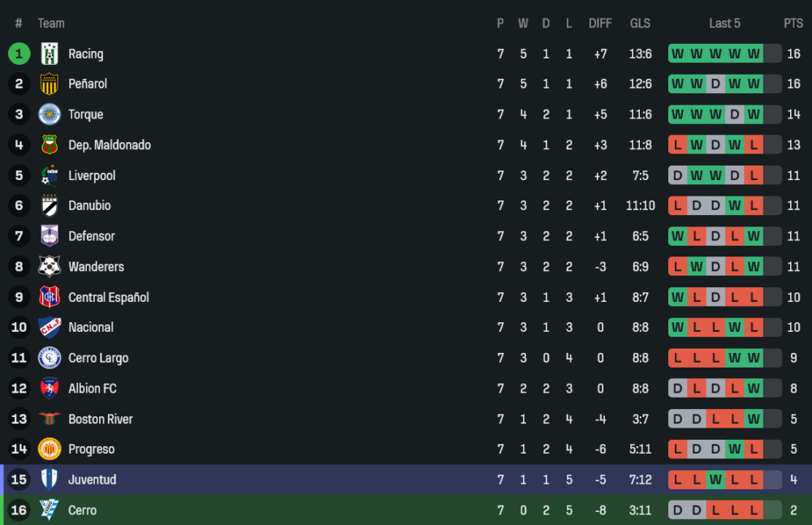Image resolution: width=812 pixels, height=525 pixels.
Task: Click the Juventud club crest icon
Action: 50,480
